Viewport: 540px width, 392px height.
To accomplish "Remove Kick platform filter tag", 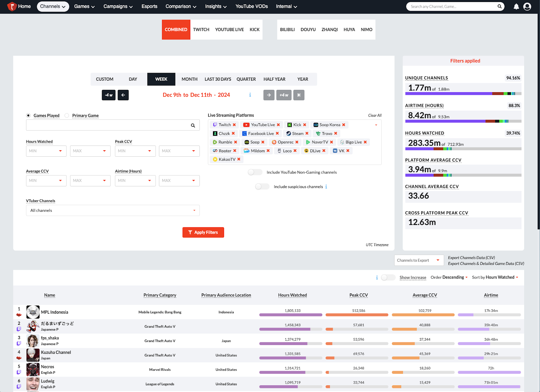I will (x=305, y=125).
